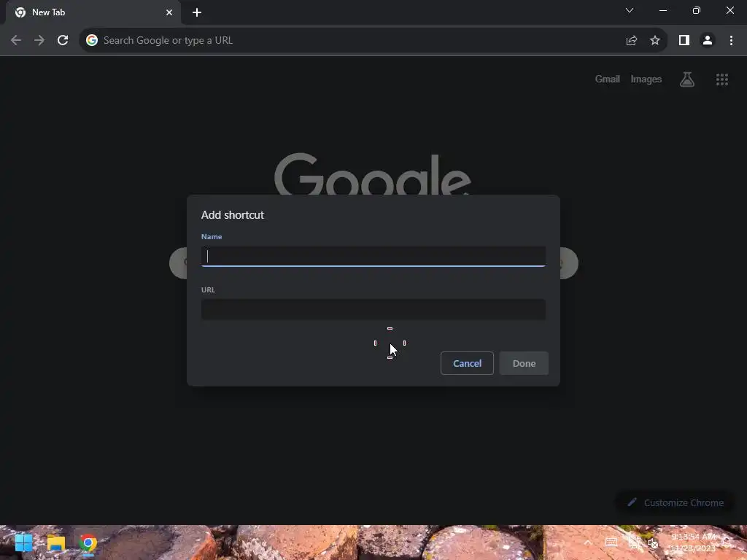The height and width of the screenshot is (560, 747).
Task: Open the Windows Start menu
Action: (x=23, y=542)
